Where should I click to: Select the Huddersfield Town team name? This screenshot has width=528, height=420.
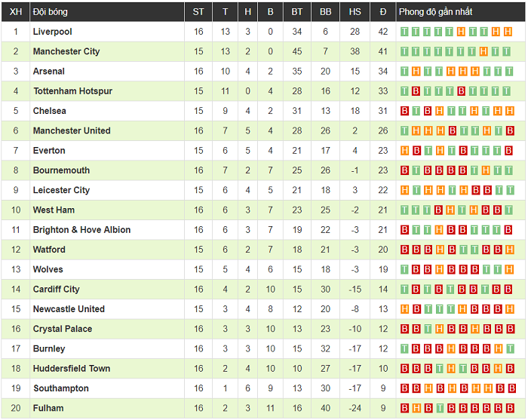(72, 369)
